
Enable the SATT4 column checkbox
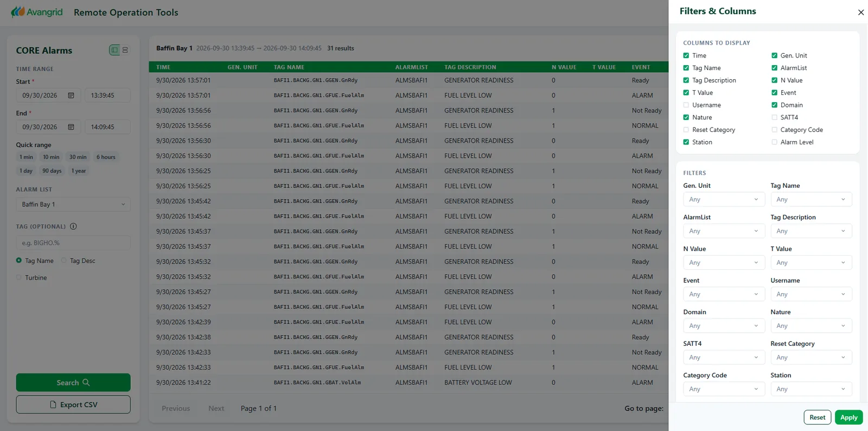click(x=775, y=117)
